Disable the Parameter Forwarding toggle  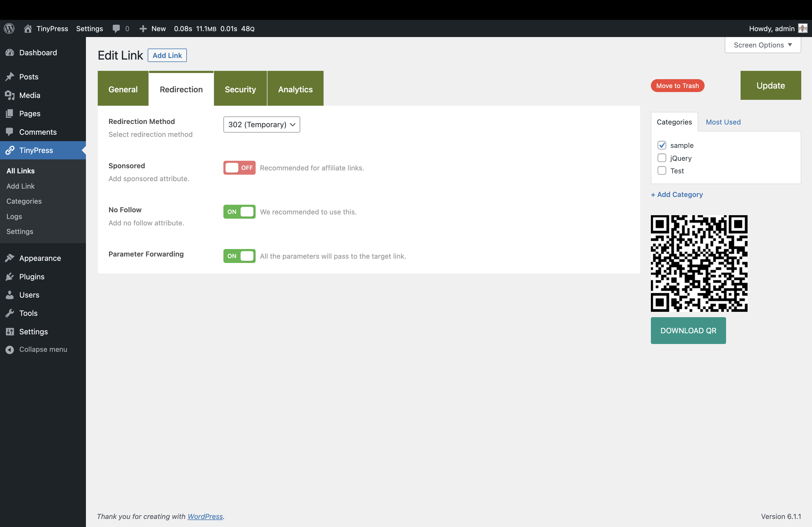click(x=239, y=256)
